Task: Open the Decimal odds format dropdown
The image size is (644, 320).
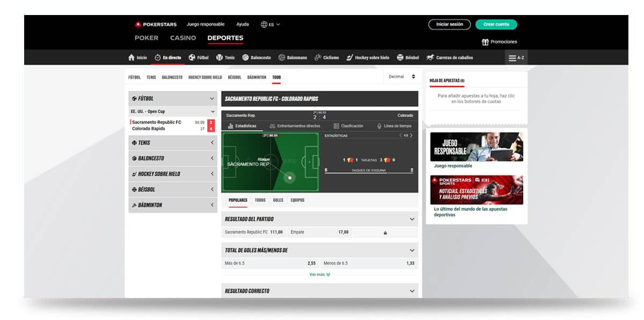Action: pyautogui.click(x=401, y=77)
